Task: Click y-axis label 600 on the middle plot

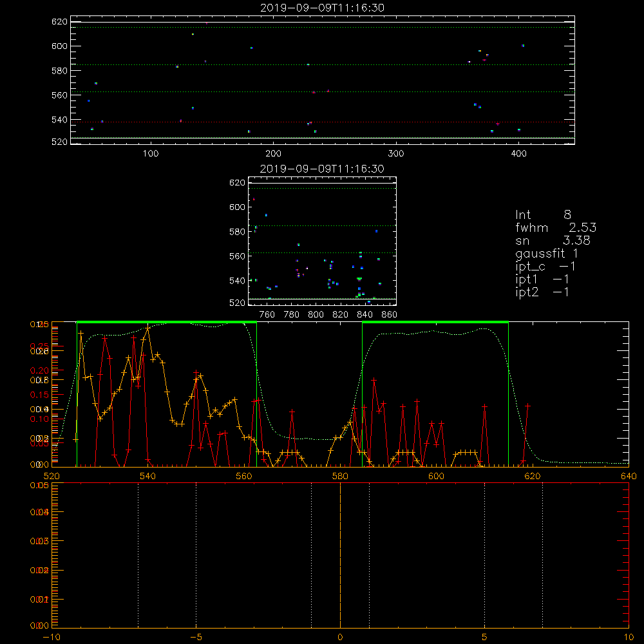Action: (x=237, y=207)
